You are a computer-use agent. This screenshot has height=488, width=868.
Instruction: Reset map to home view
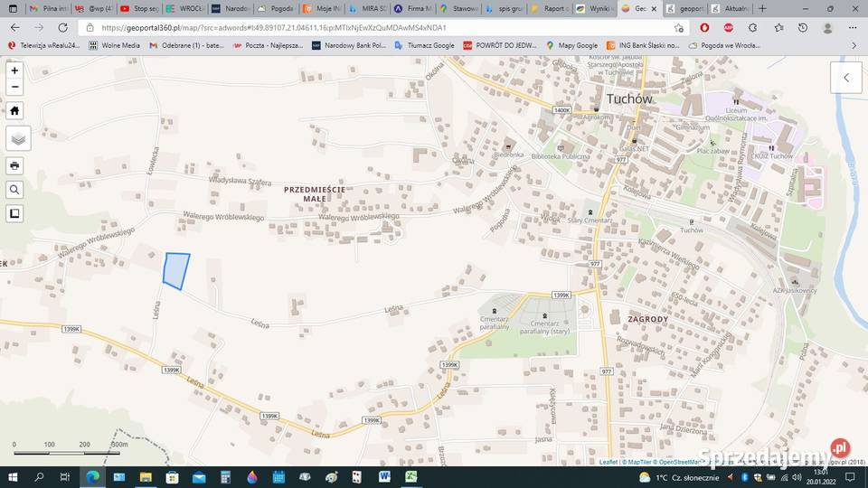[x=14, y=111]
